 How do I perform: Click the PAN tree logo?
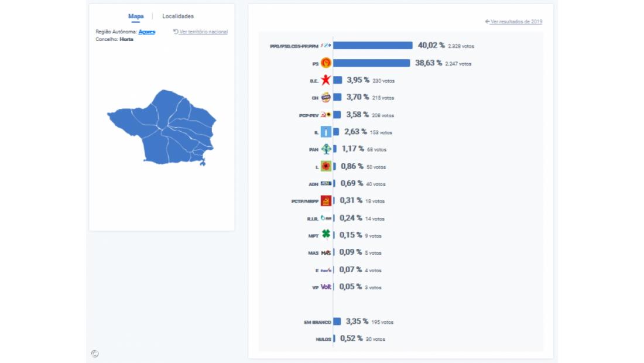(326, 149)
